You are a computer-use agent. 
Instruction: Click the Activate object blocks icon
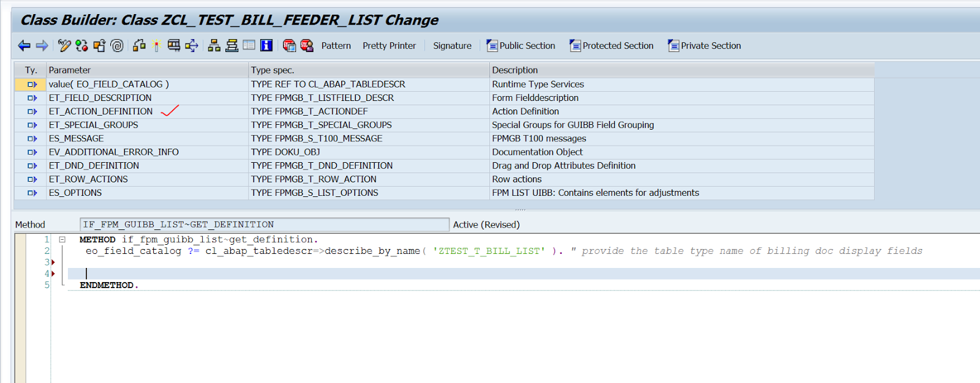140,45
